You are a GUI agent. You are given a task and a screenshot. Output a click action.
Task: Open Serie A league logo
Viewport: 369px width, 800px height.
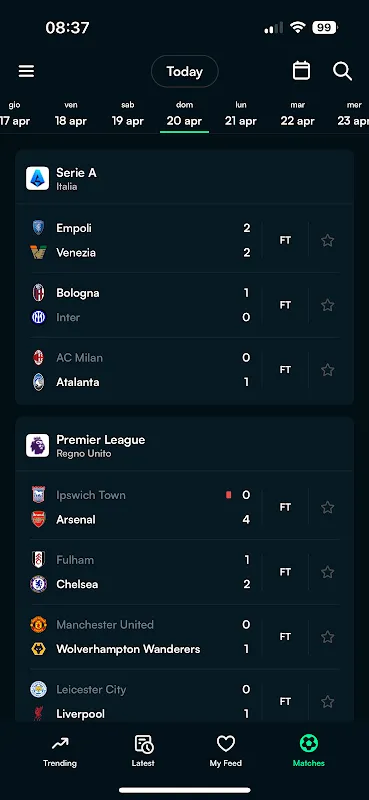[x=38, y=178]
